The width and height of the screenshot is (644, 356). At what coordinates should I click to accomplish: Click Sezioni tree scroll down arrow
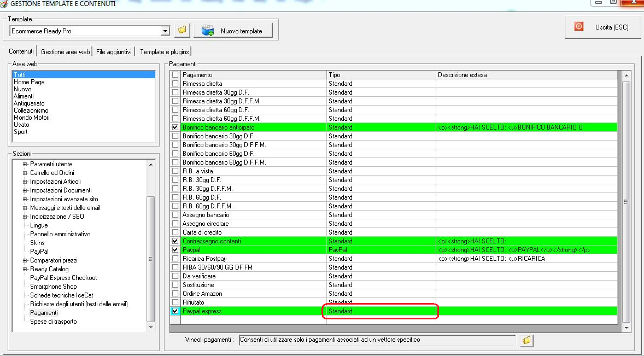[x=151, y=327]
